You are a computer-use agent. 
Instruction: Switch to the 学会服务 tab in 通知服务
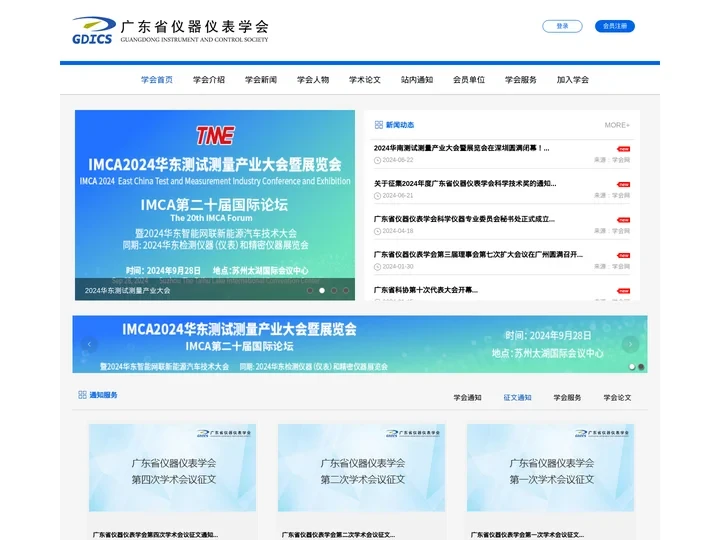coord(568,398)
